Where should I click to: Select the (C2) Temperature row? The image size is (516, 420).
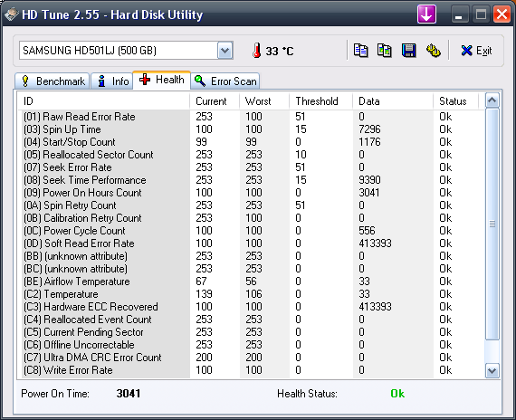(251, 294)
